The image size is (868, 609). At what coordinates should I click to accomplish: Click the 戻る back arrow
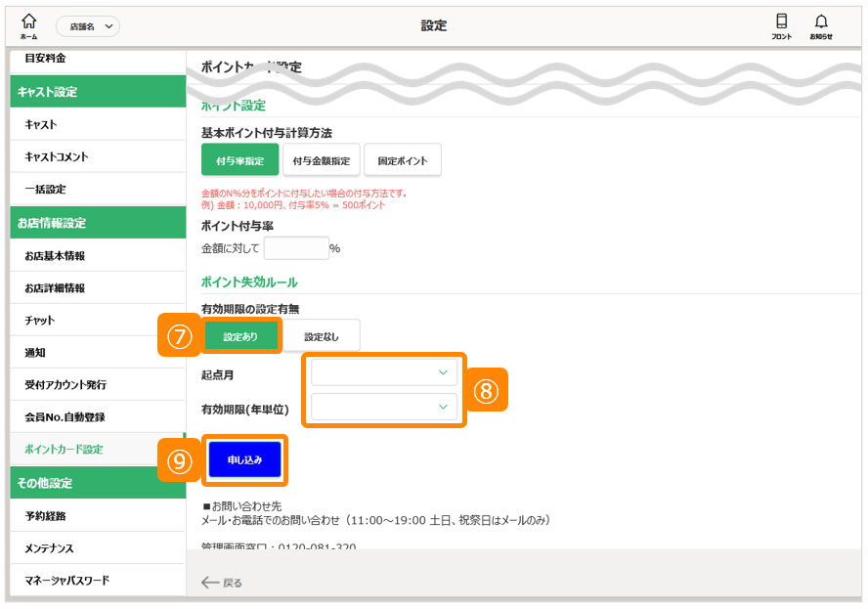tap(222, 583)
